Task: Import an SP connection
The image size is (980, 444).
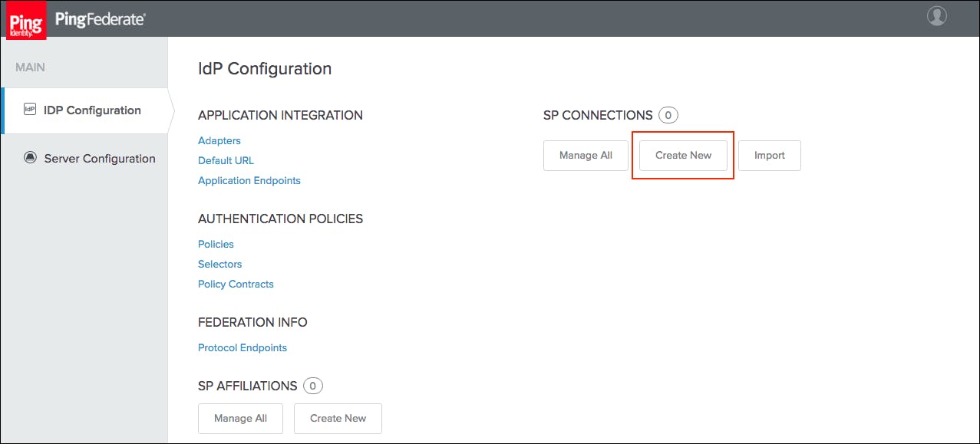Action: point(769,156)
